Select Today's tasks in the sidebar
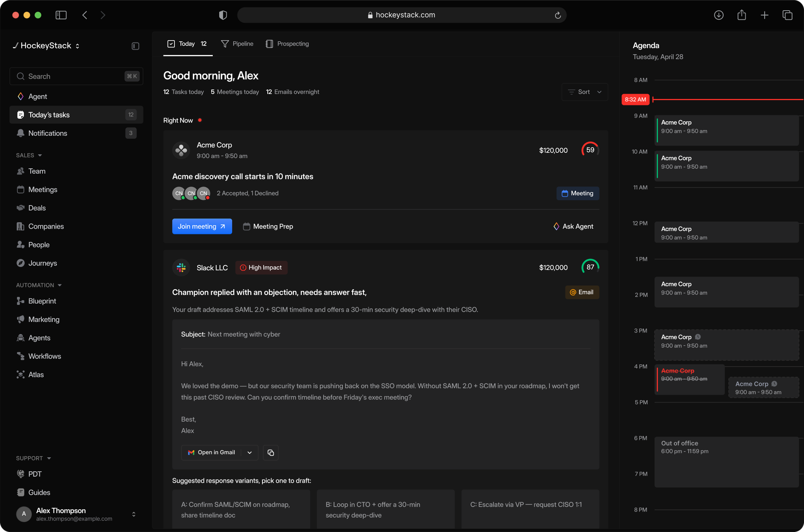The image size is (804, 532). 76,115
